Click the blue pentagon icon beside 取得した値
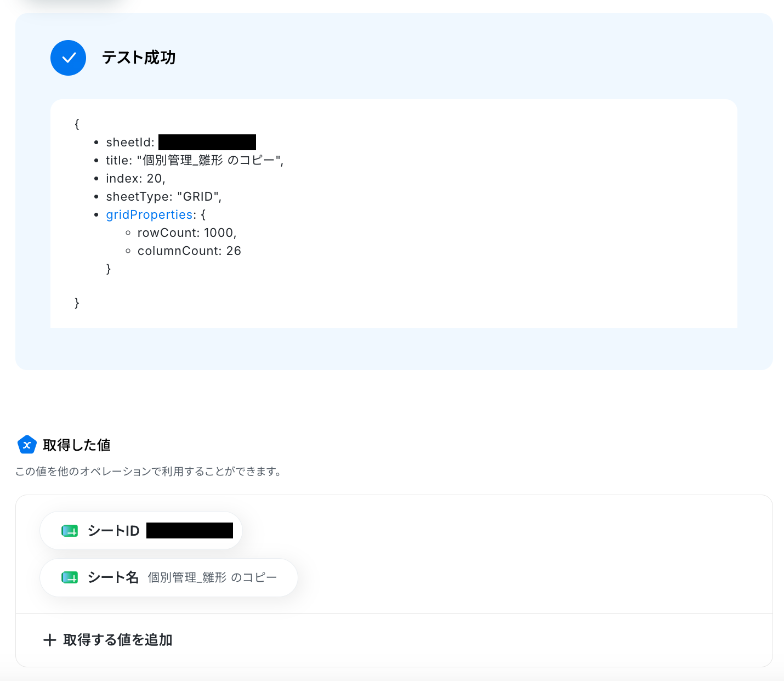The height and width of the screenshot is (681, 784). (27, 445)
